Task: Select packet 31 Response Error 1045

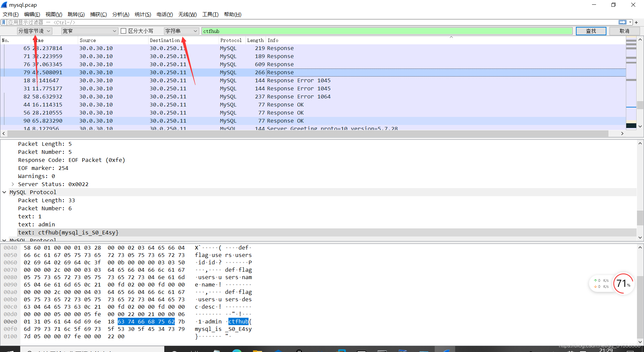Action: pyautogui.click(x=313, y=89)
